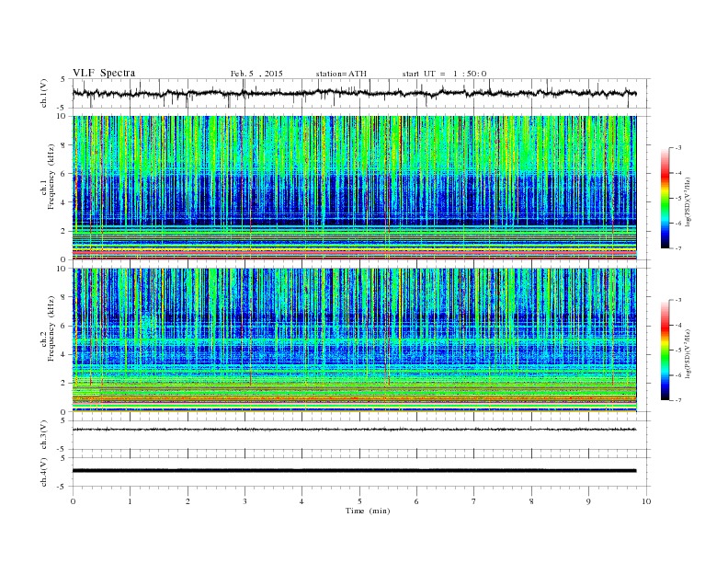Screen dimensions: 728x563
Task: Click the 'VLF Spectra' title text
Action: 104,73
